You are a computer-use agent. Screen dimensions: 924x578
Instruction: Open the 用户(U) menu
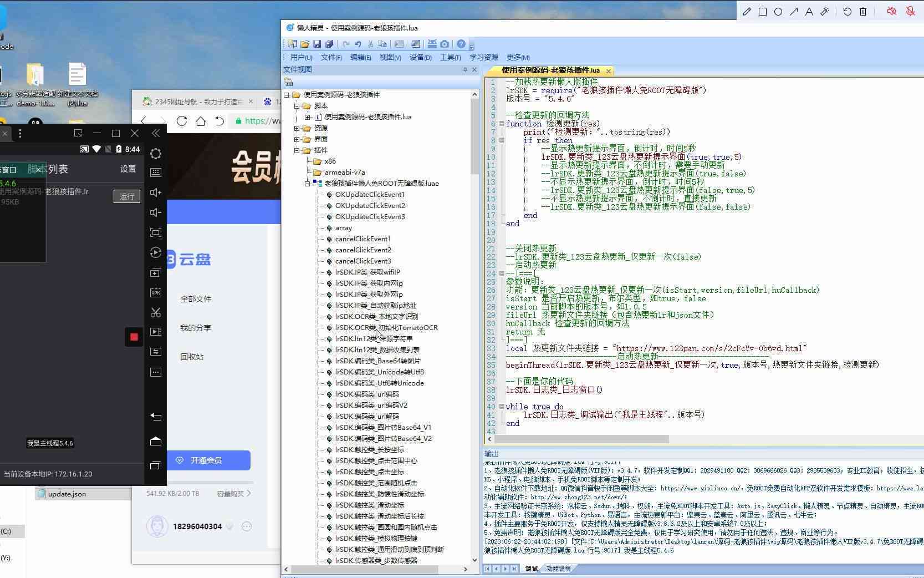tap(302, 57)
